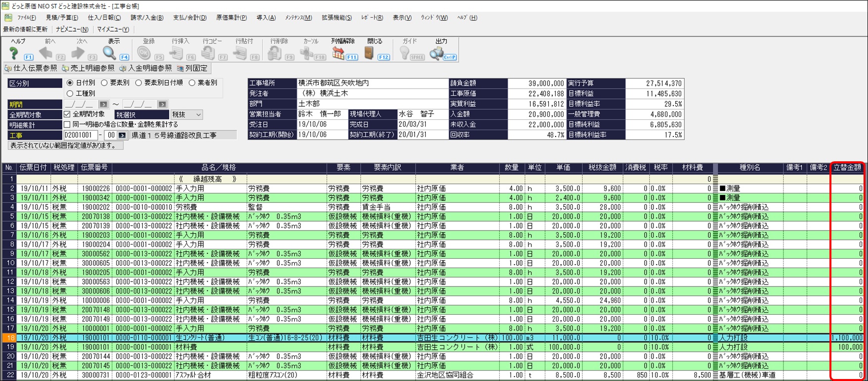Click 伝票番号 19000202 in row 4
The height and width of the screenshot is (381, 868).
[x=95, y=207]
